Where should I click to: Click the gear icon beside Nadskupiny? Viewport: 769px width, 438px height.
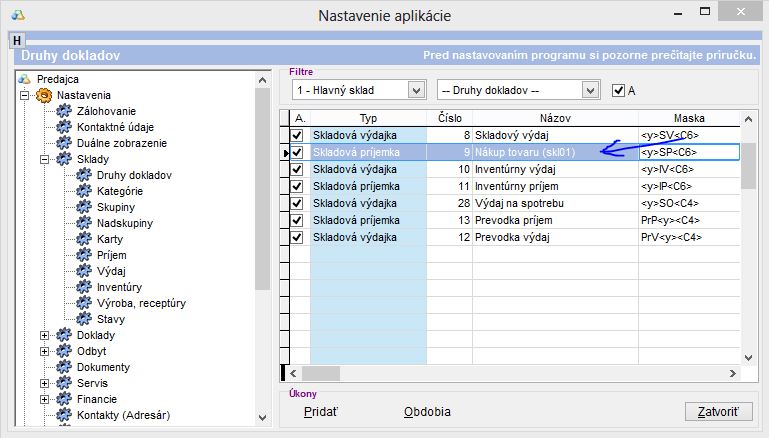[x=84, y=223]
